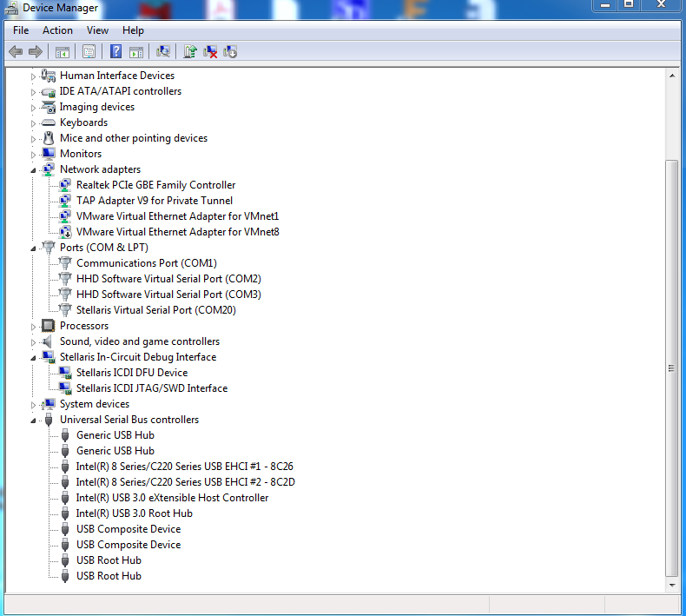This screenshot has height=616, width=686.
Task: Select Stellaris ICDI JTAG/SWD Interface
Action: 152,388
